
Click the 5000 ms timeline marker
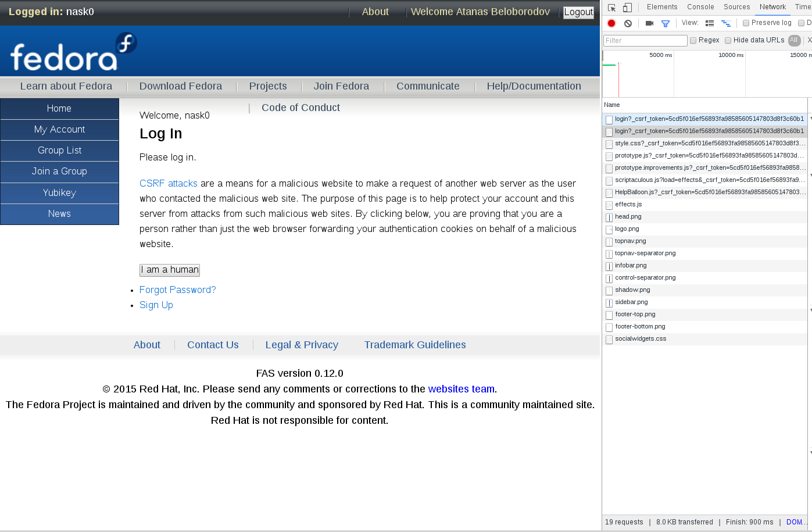tap(660, 55)
